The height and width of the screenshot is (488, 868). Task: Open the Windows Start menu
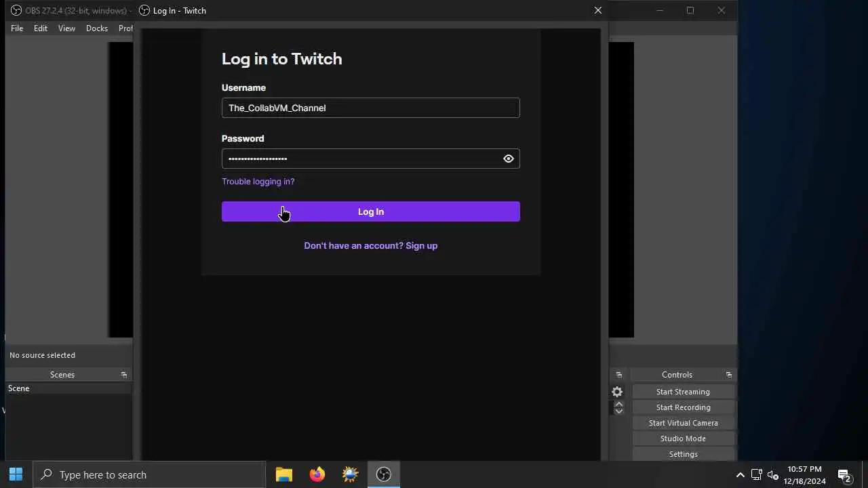(x=16, y=474)
